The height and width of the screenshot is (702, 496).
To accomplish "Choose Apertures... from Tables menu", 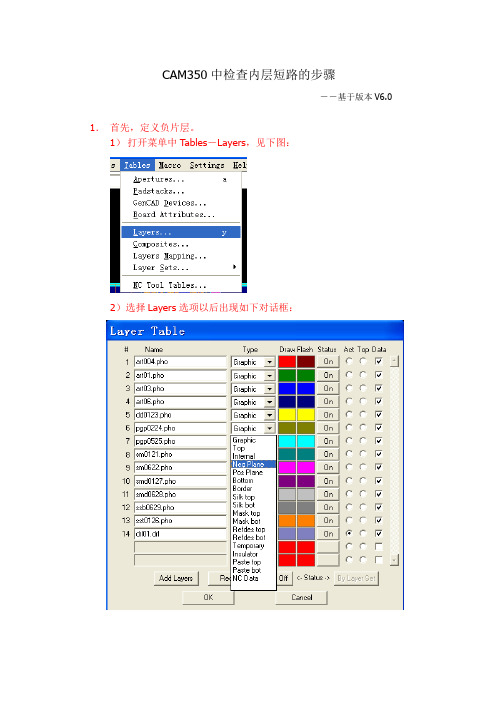I will click(181, 179).
